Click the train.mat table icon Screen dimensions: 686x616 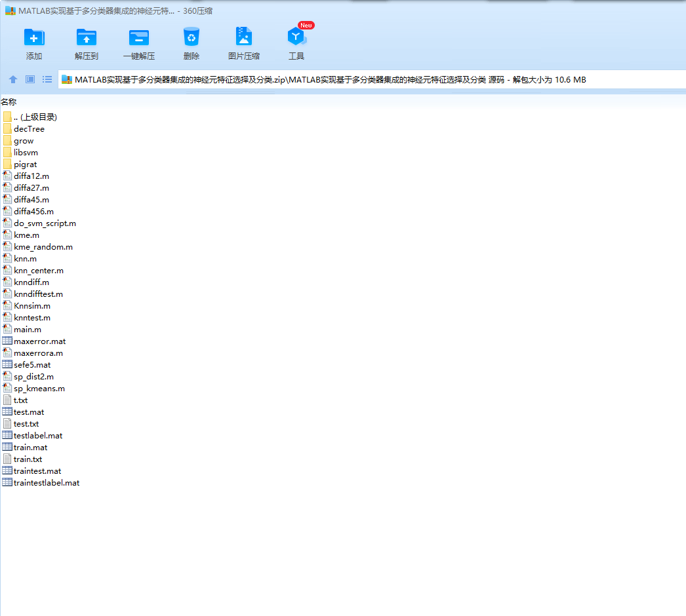pos(7,447)
